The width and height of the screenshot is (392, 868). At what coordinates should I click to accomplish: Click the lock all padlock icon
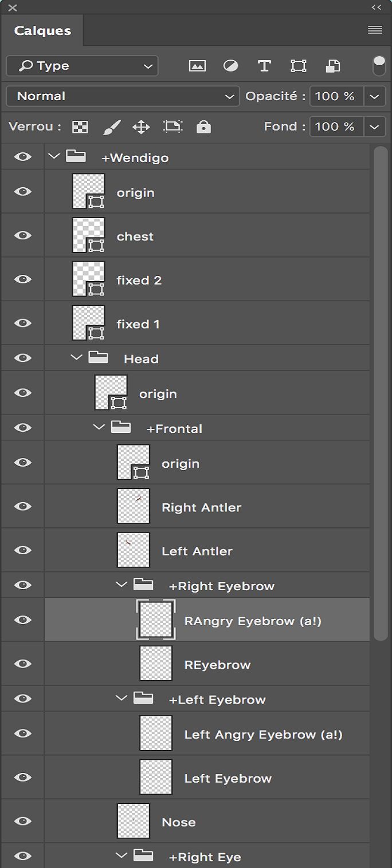[x=203, y=127]
